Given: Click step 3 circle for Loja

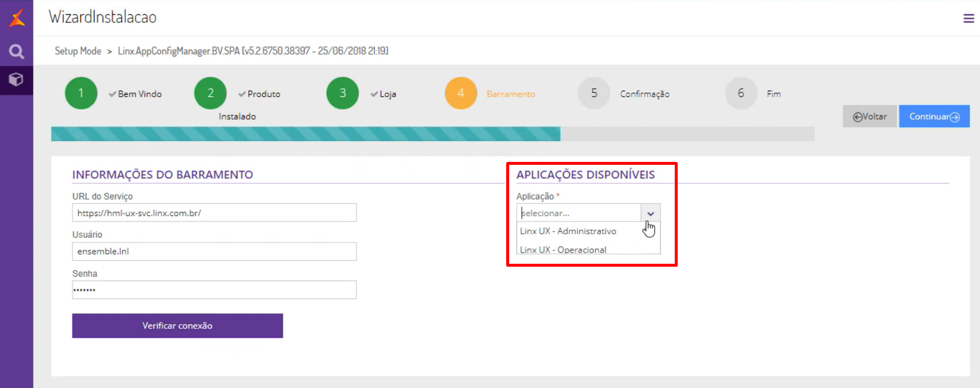Looking at the screenshot, I should pos(342,93).
